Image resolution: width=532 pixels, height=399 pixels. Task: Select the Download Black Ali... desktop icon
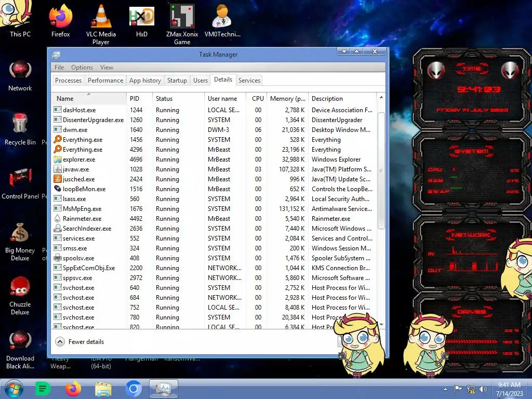(x=20, y=350)
